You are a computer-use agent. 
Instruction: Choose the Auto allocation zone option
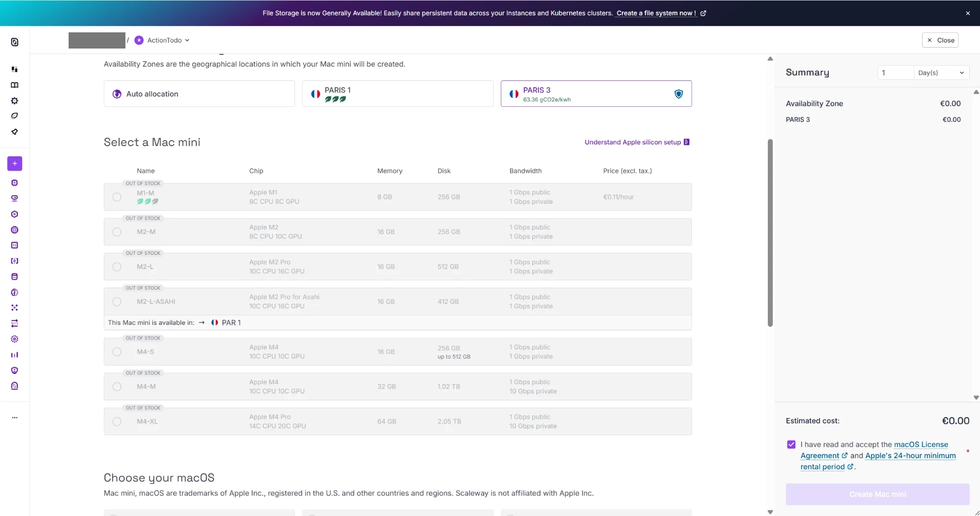click(x=199, y=94)
